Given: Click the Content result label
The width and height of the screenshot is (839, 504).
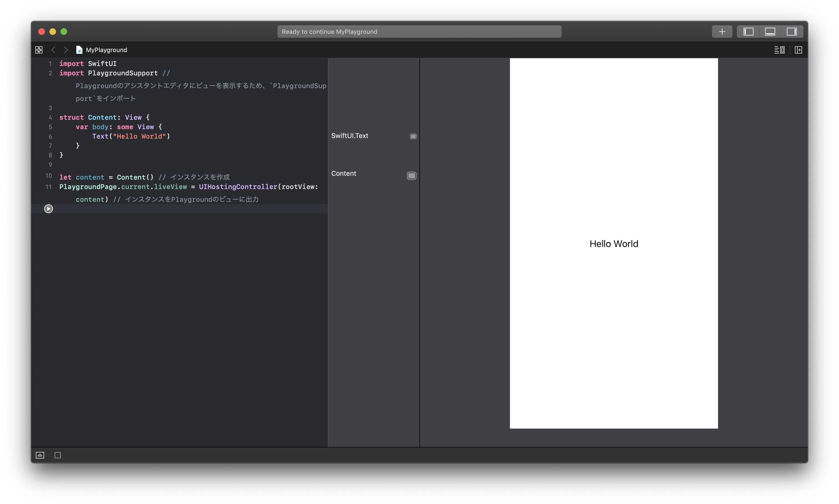Looking at the screenshot, I should tap(343, 173).
